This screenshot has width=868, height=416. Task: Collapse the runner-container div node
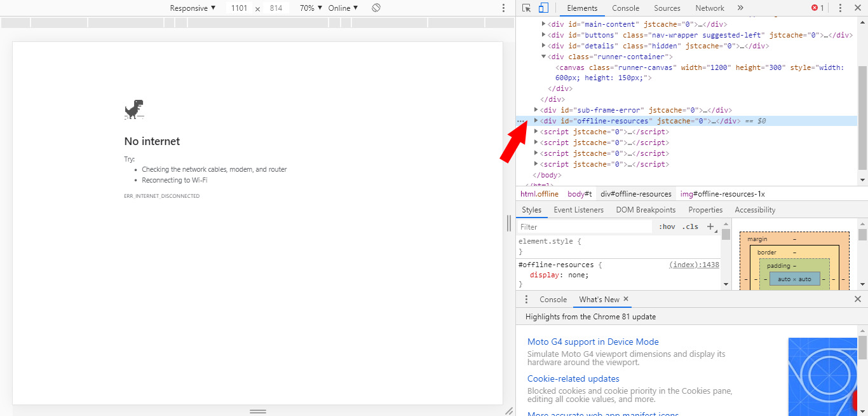point(543,57)
